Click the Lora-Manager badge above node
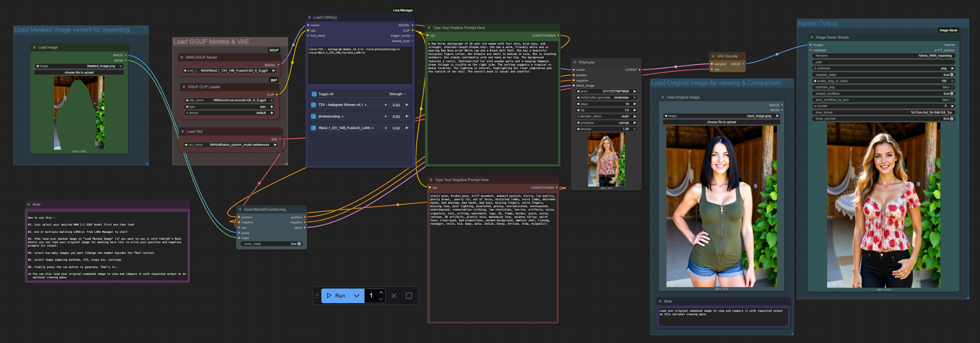980x343 pixels. [402, 10]
